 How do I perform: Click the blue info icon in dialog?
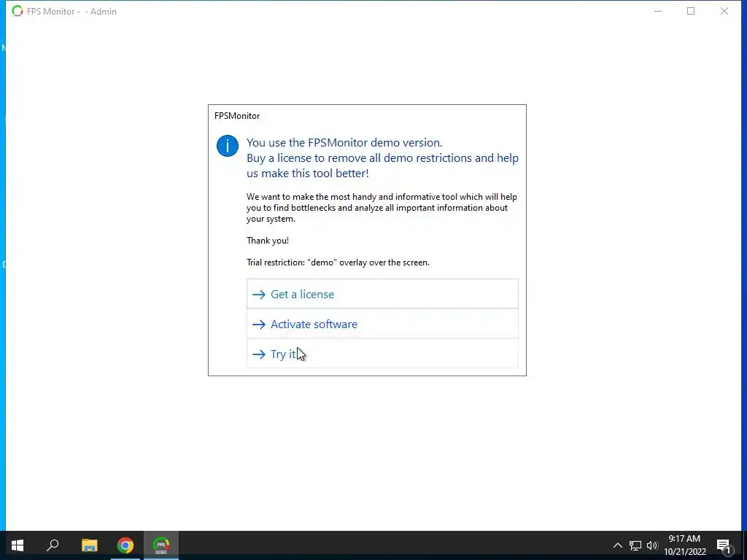pyautogui.click(x=228, y=146)
